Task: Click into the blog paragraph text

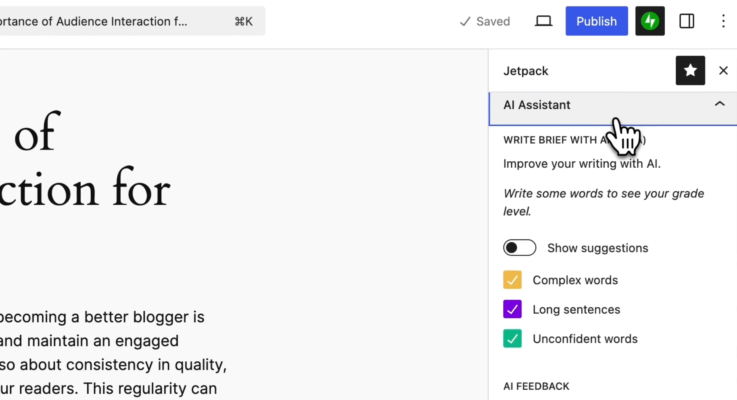Action: 110,340
